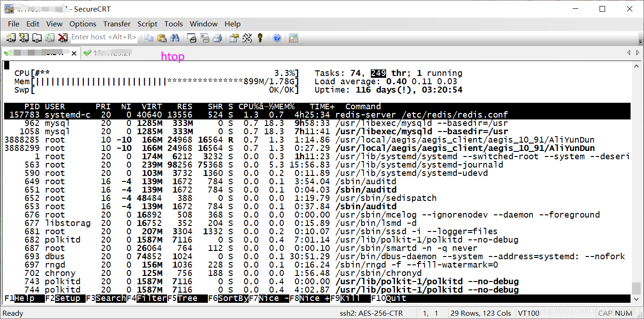644x319 pixels.
Task: Click the VT100 status bar entry
Action: click(x=529, y=313)
